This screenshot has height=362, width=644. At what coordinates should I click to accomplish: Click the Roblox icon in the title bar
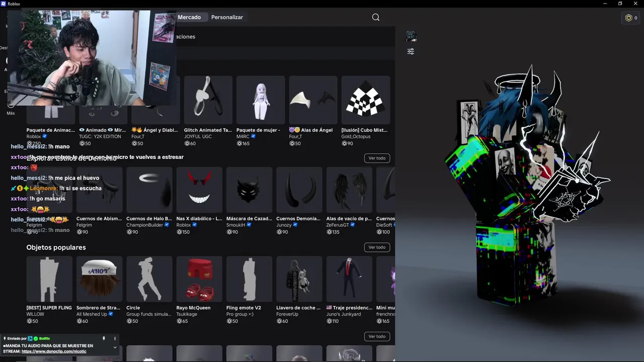click(x=4, y=4)
